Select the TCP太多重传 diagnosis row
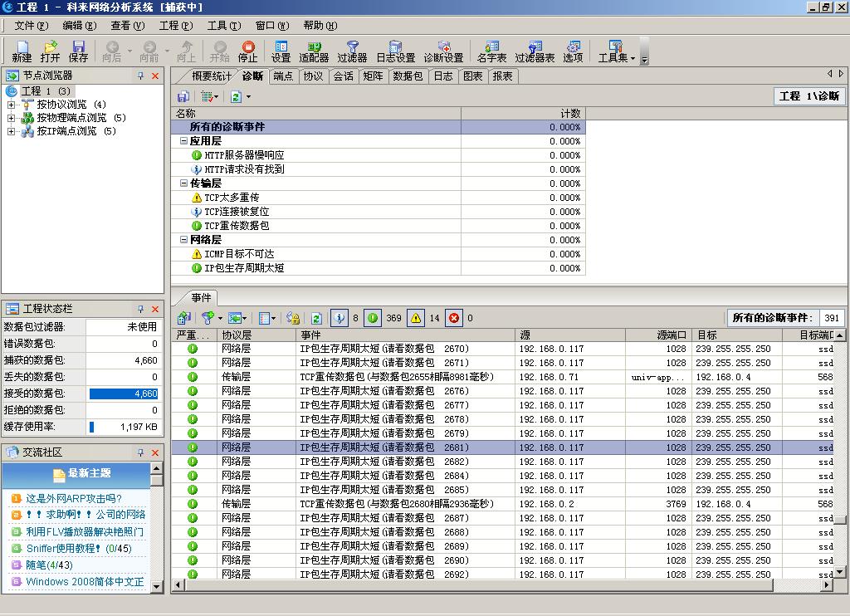The height and width of the screenshot is (616, 850). 232,198
